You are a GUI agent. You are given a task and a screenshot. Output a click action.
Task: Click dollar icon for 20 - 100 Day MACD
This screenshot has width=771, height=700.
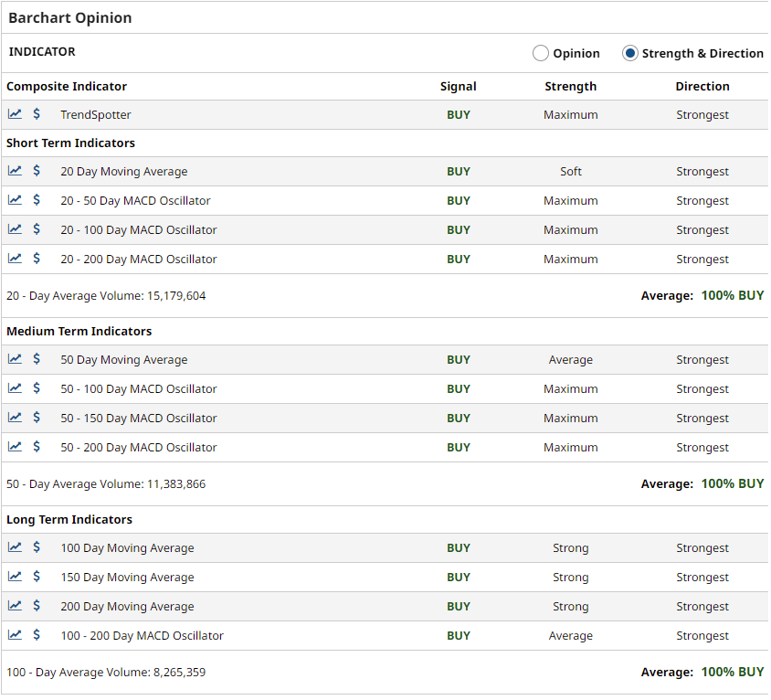click(x=37, y=228)
